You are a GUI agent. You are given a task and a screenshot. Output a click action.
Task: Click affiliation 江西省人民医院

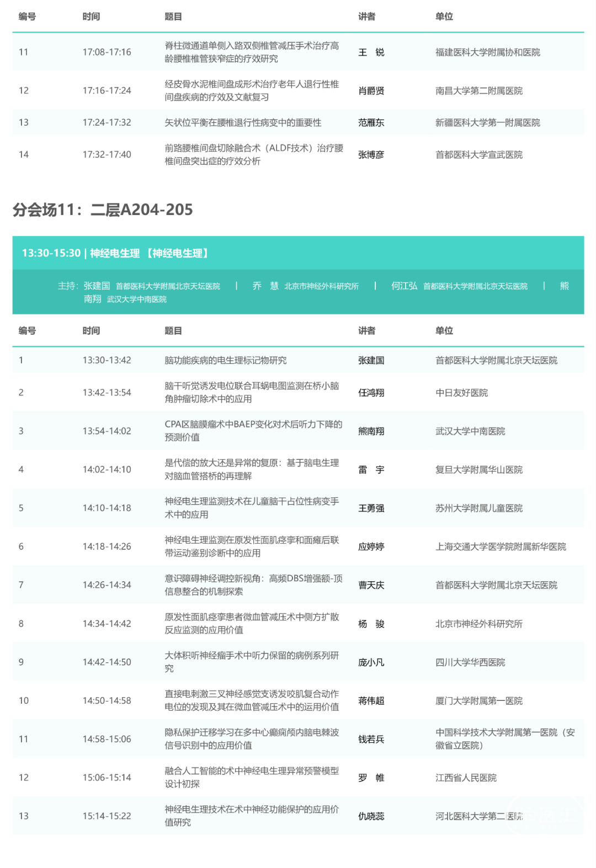coord(466,778)
